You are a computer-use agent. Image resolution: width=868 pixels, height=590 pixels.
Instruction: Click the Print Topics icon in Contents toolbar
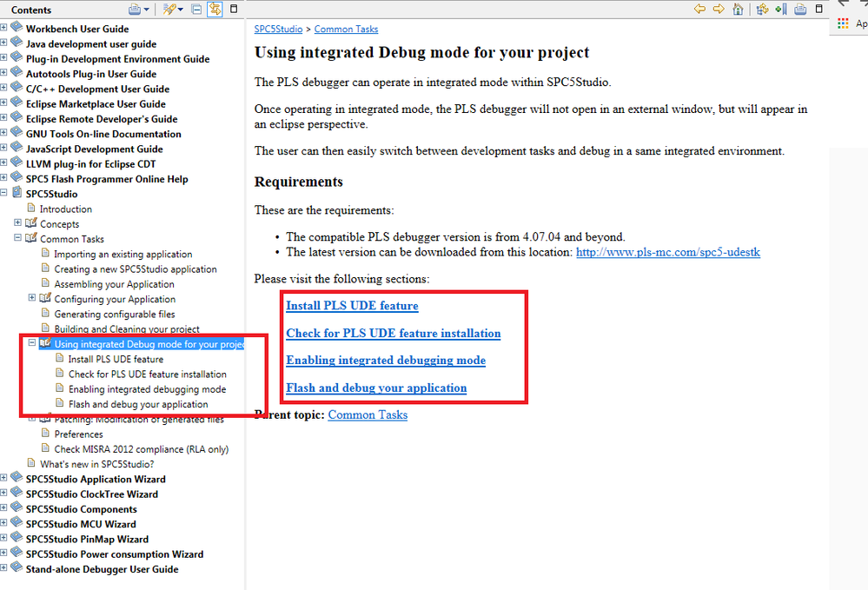(135, 10)
